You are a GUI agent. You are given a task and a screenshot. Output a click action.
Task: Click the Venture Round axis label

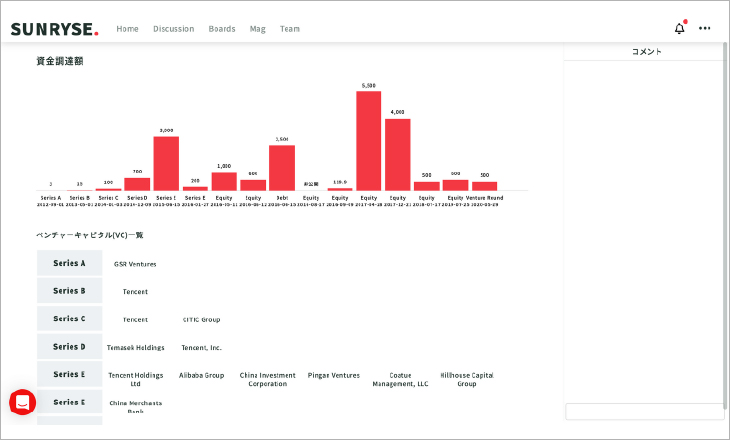(x=485, y=198)
